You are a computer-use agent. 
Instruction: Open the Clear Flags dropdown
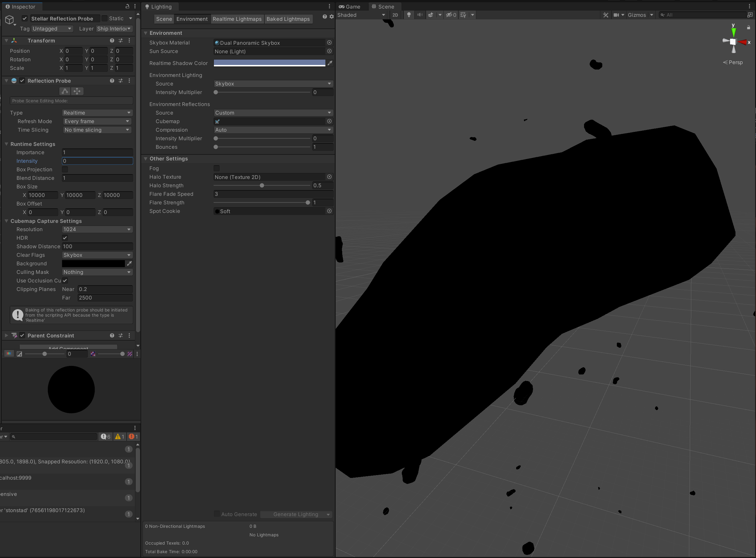pyautogui.click(x=97, y=255)
